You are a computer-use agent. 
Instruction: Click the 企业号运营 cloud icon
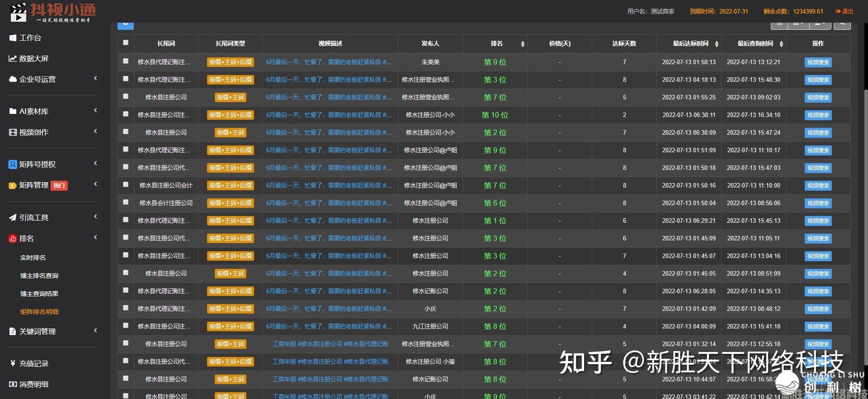click(x=13, y=80)
